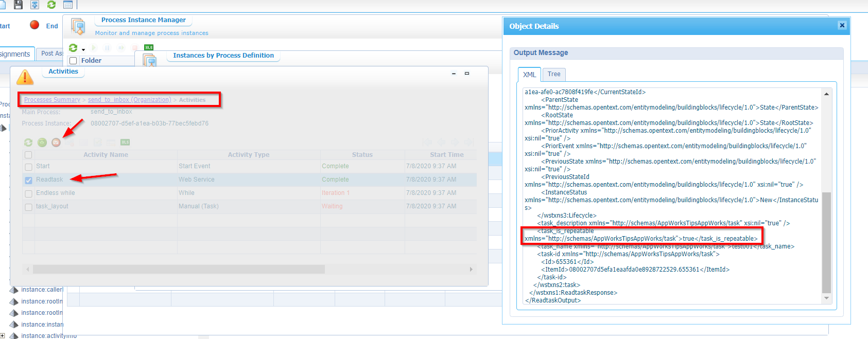
Task: Click the orange envelope output message icon
Action: tap(56, 142)
